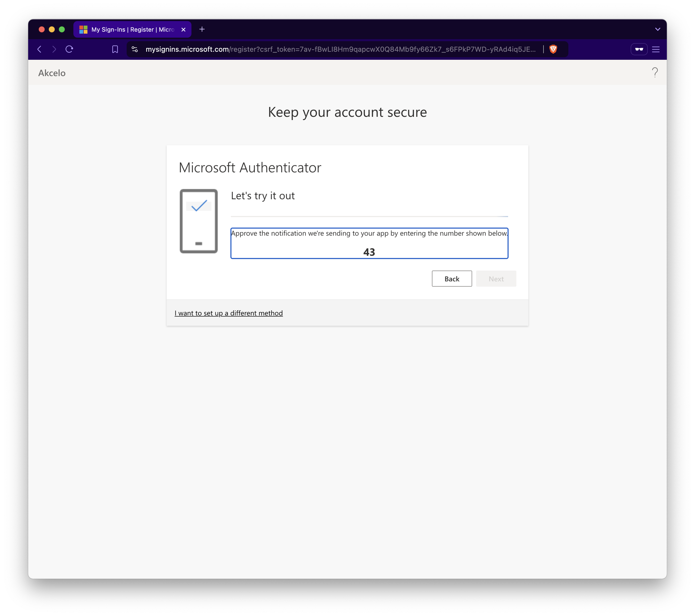Click the browser forward arrow
This screenshot has width=695, height=616.
(x=54, y=49)
